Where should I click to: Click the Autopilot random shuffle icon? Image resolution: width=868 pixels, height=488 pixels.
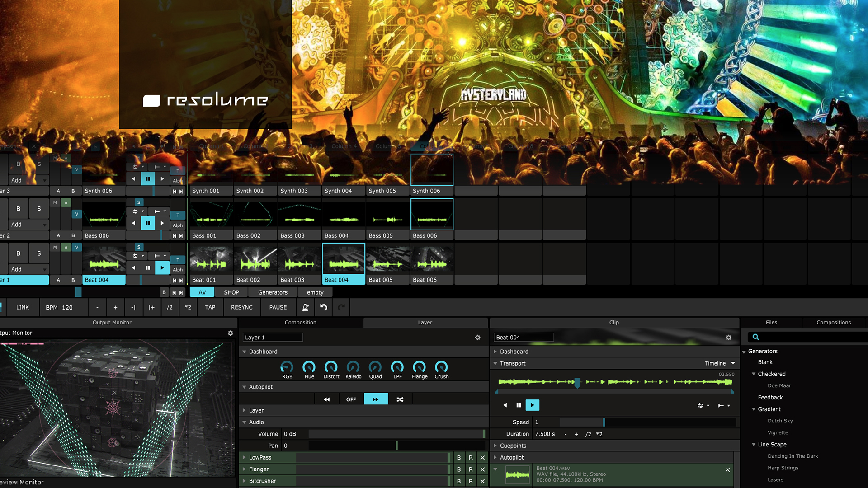[400, 399]
